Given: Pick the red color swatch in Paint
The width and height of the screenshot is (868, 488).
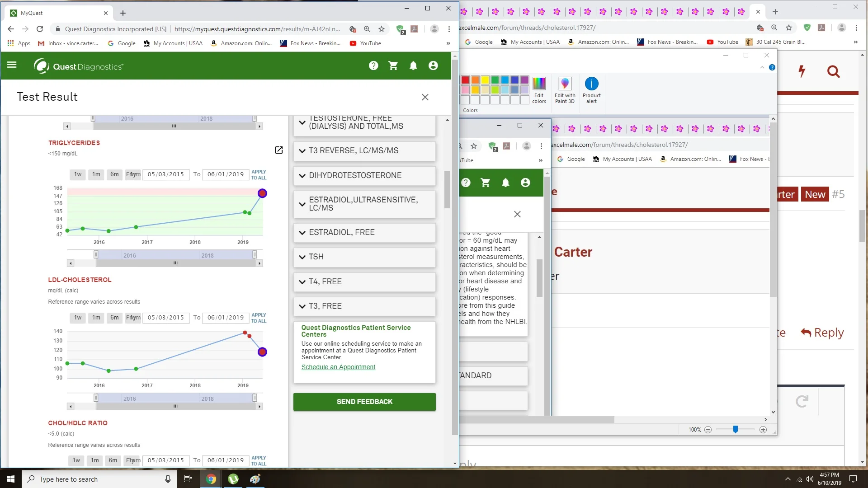Looking at the screenshot, I should [x=465, y=80].
